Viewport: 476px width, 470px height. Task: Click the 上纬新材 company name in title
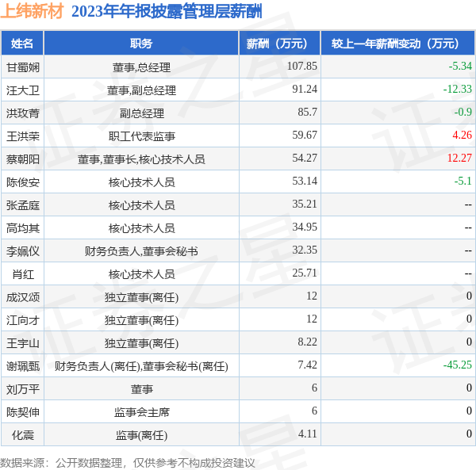32,11
